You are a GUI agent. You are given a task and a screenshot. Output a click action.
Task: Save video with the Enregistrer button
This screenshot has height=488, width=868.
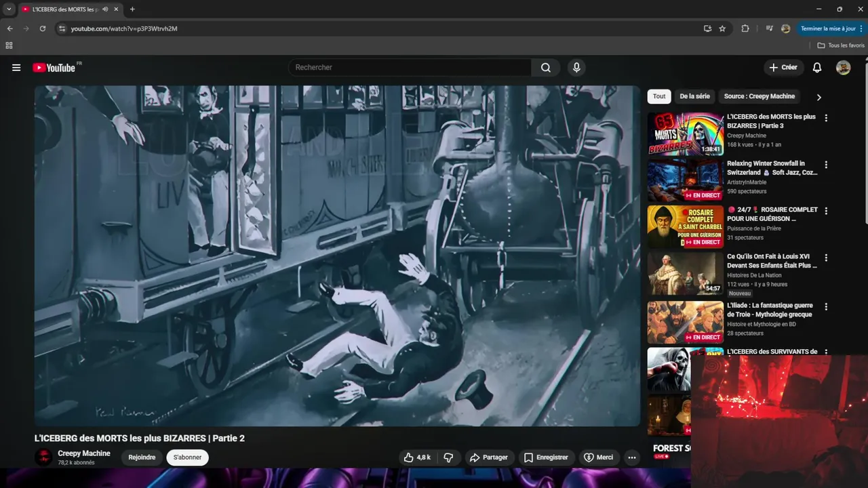coord(547,457)
